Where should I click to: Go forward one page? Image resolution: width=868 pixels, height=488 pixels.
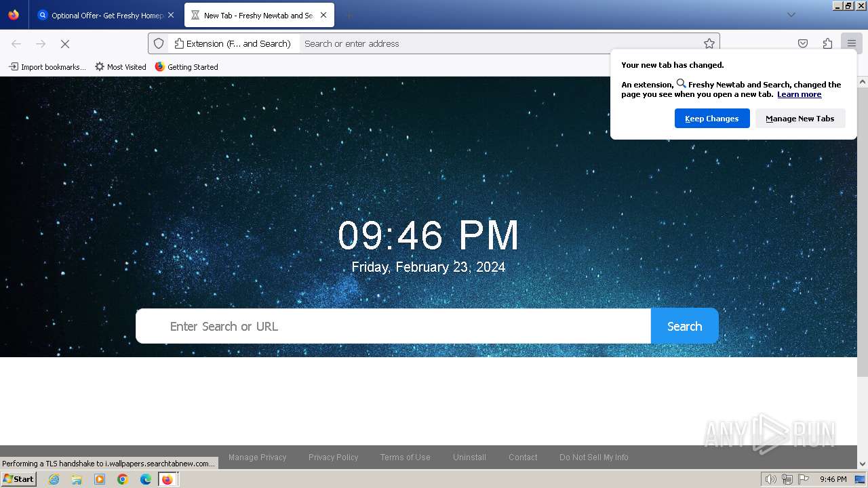coord(41,43)
